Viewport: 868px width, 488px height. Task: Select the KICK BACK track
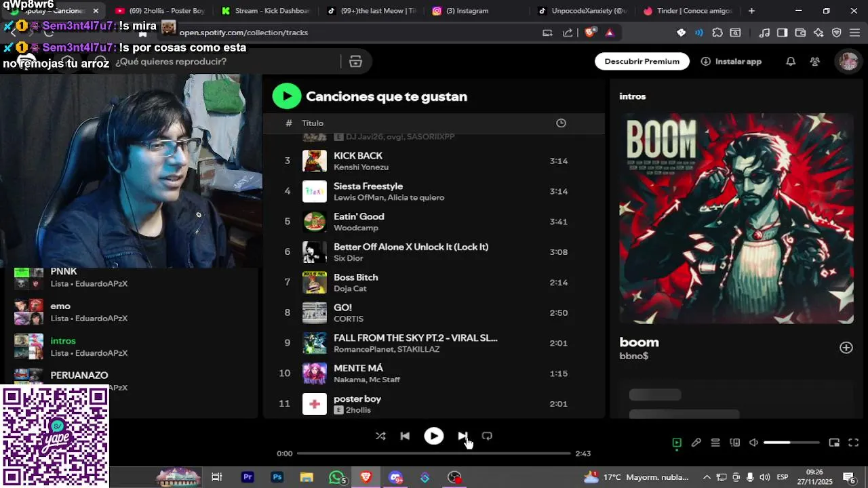434,161
